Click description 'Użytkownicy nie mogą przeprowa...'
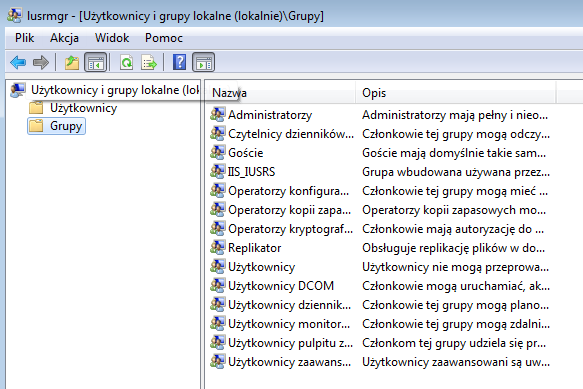Viewport: 583px width, 389px height. (x=455, y=267)
